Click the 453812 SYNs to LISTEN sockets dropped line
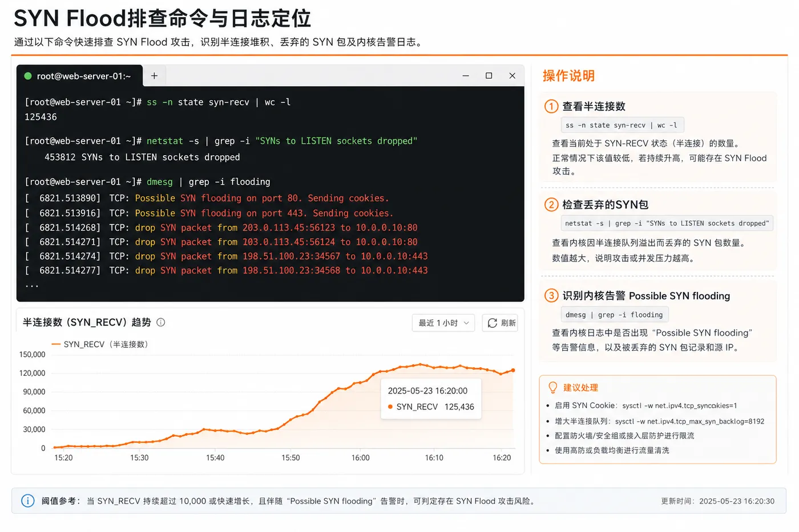The width and height of the screenshot is (799, 532). 142,157
